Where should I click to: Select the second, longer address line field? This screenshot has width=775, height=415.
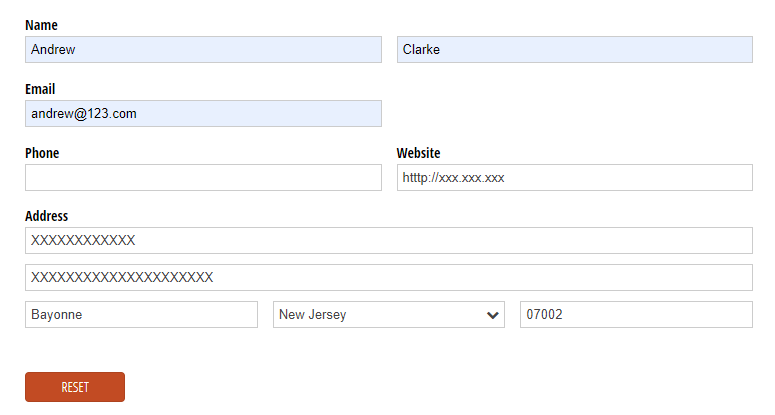(388, 278)
